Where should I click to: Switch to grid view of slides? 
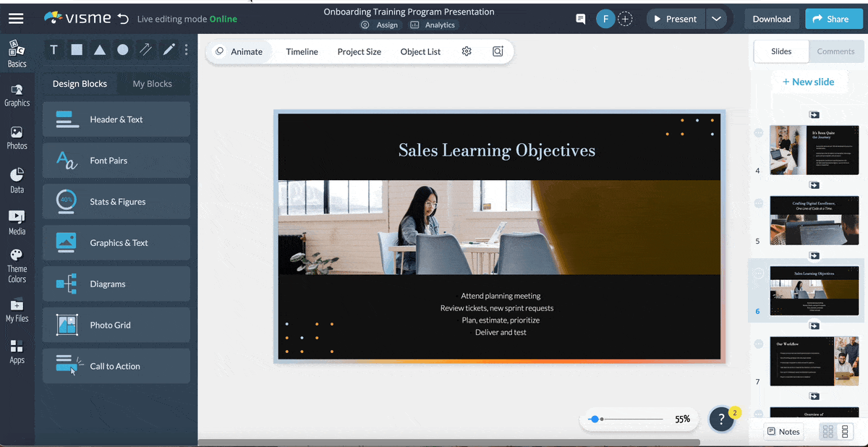pos(828,432)
